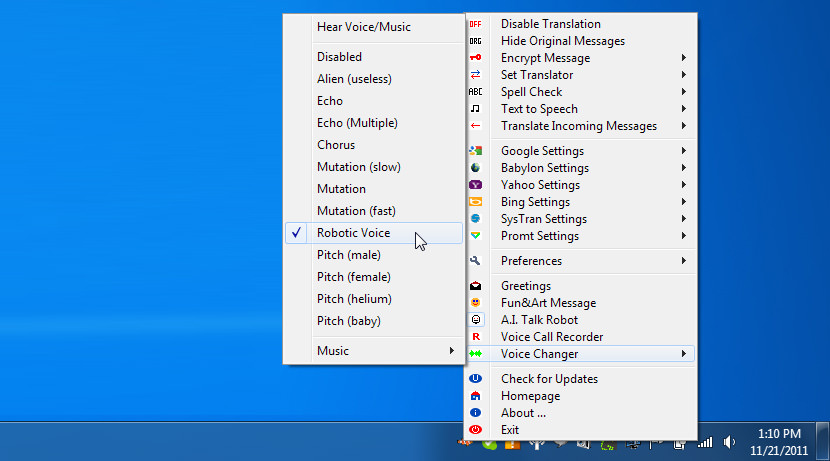Click the ABC Spell Check icon
This screenshot has width=830, height=461.
[x=475, y=92]
